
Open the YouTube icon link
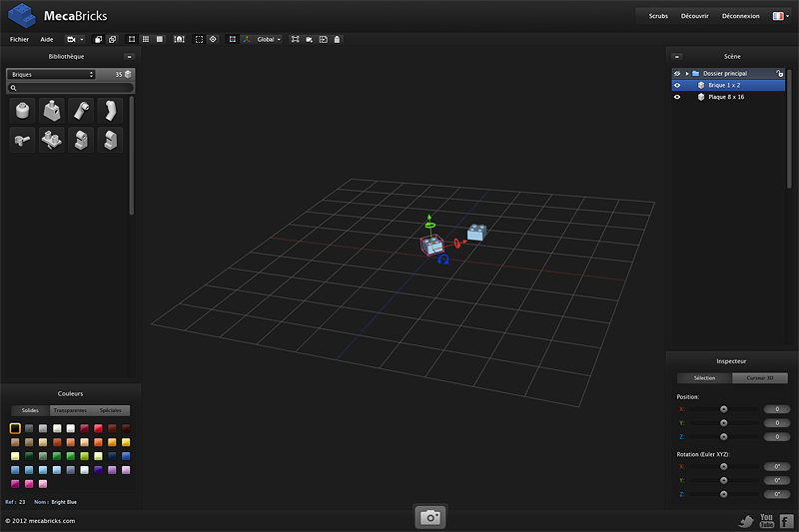coord(766,520)
